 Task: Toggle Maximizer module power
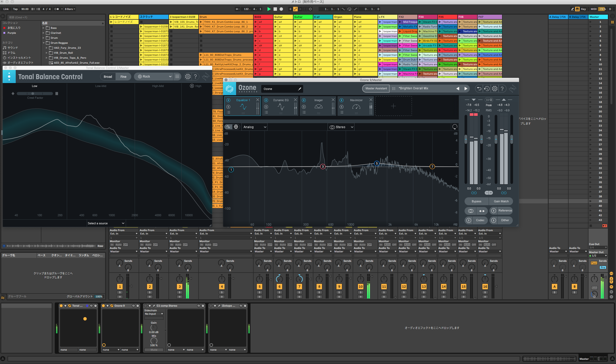(341, 100)
